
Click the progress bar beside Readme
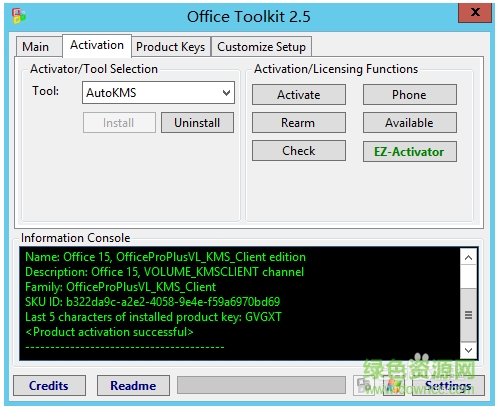click(x=261, y=385)
